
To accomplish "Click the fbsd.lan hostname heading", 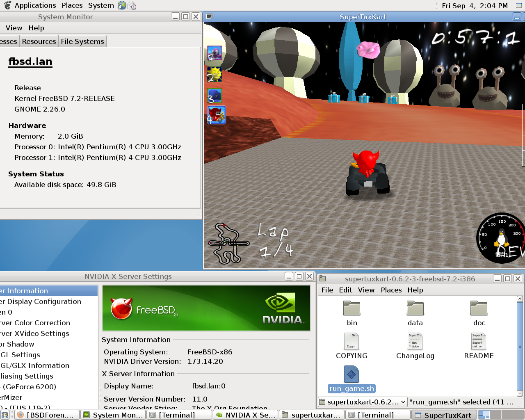I will 30,62.
